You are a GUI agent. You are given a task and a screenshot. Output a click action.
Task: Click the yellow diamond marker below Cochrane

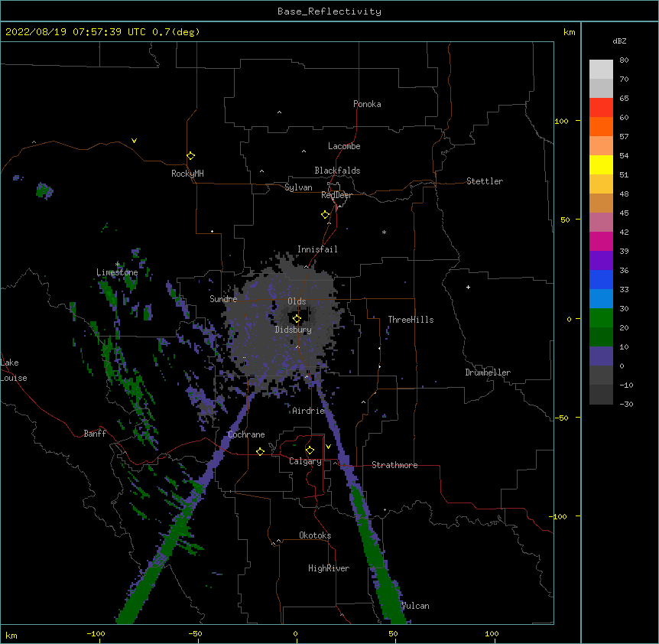tap(260, 451)
